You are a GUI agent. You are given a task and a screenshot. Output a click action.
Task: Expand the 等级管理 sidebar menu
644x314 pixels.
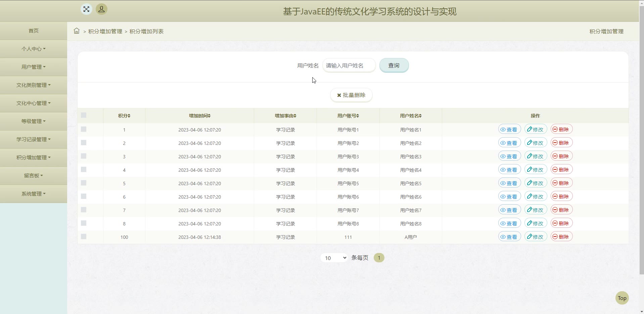[x=34, y=121]
